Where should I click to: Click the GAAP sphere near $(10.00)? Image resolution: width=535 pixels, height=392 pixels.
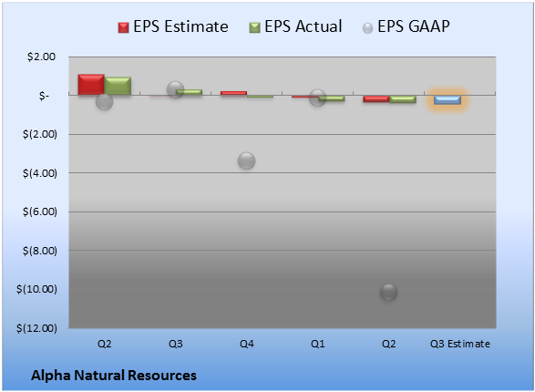[x=388, y=292]
